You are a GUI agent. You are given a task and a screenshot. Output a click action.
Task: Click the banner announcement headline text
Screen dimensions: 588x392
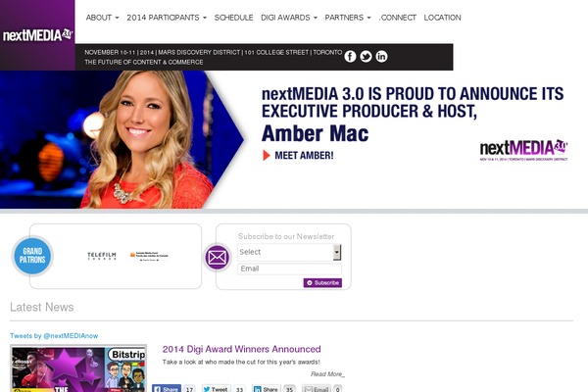coord(413,102)
